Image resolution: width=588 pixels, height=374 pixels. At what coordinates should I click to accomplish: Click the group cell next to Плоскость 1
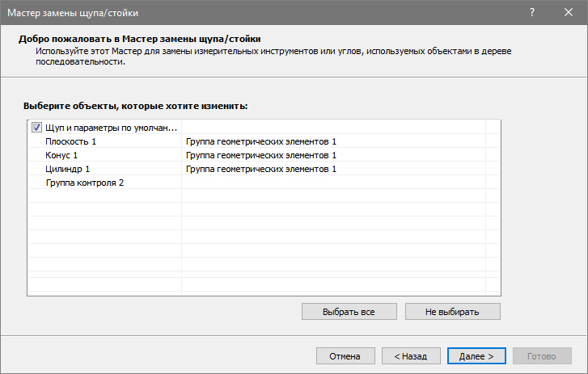click(260, 141)
